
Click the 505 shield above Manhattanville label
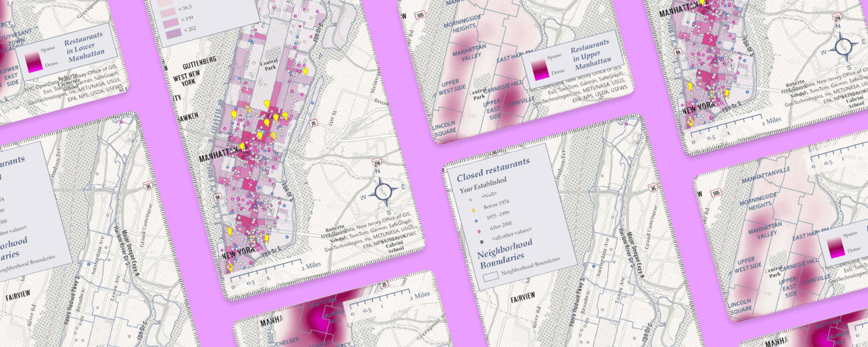(716, 193)
